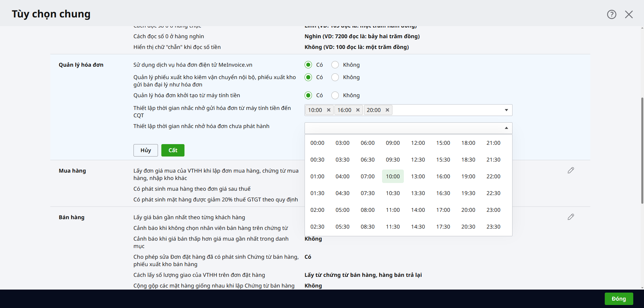Expand the CQT reminder time dropdown arrow

click(506, 110)
